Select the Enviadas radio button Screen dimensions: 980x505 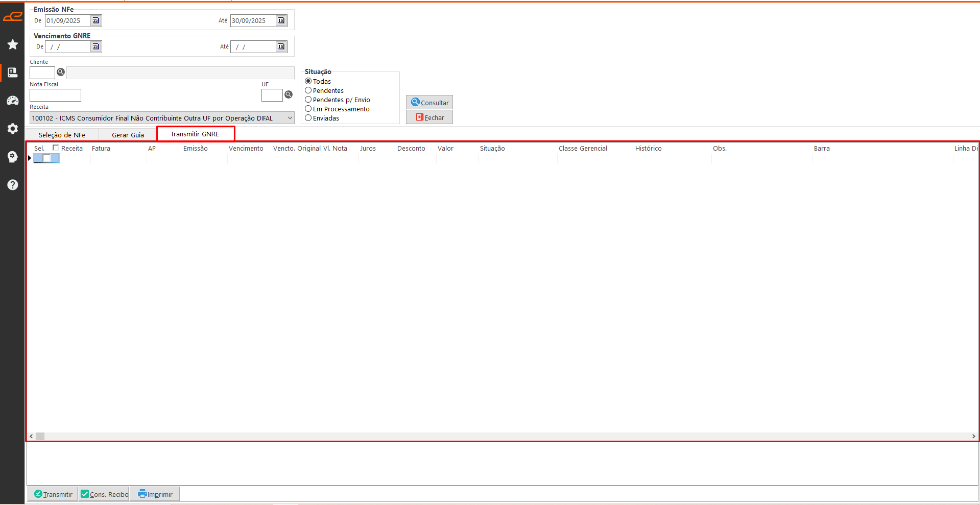308,118
